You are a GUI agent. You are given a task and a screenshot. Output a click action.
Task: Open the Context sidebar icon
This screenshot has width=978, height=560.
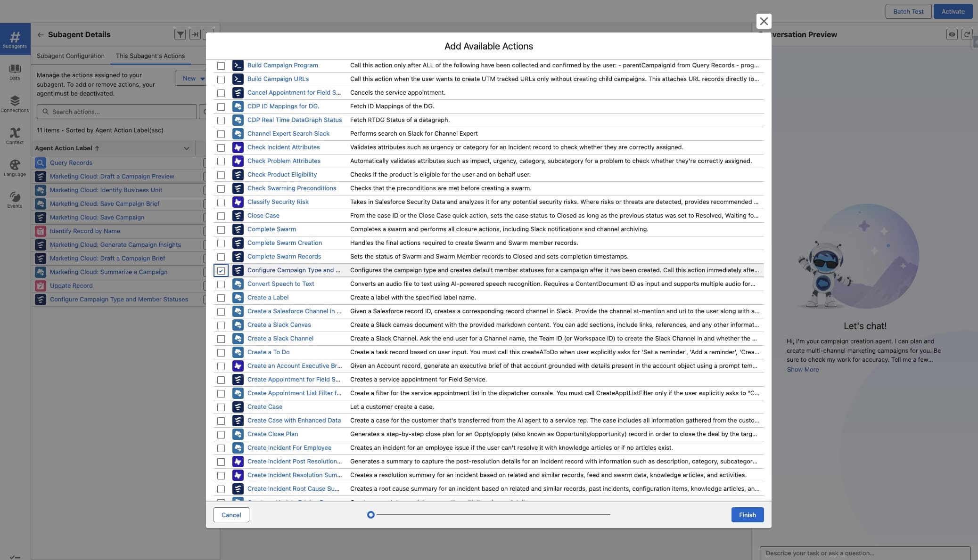click(15, 136)
